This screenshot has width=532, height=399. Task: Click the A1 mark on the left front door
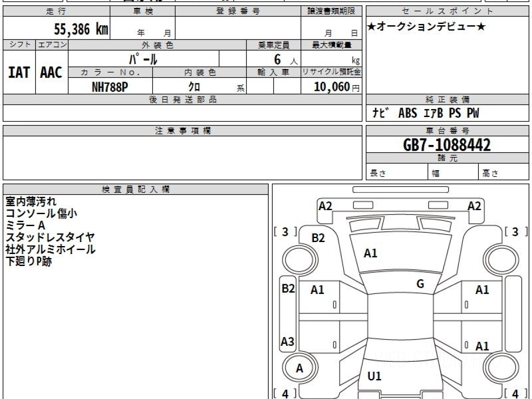(317, 290)
